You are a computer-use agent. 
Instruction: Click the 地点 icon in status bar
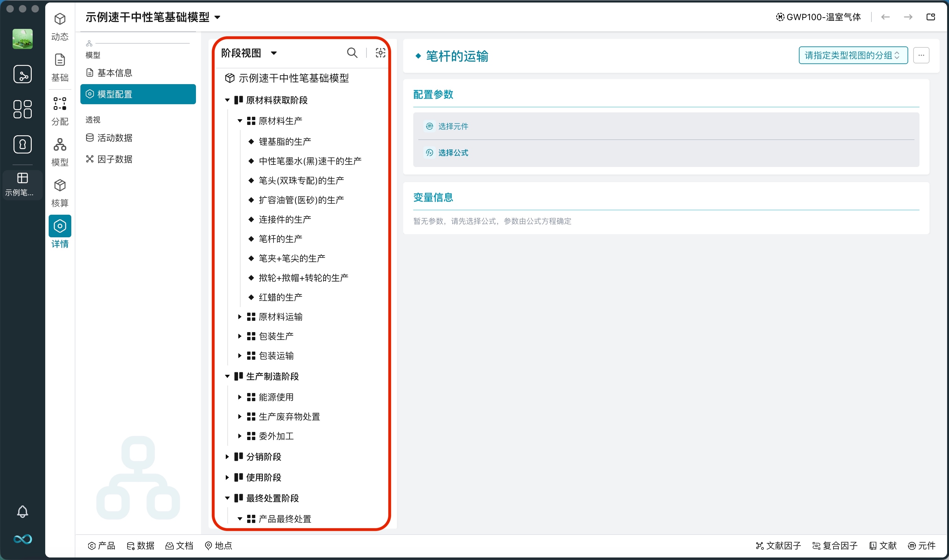tap(218, 546)
